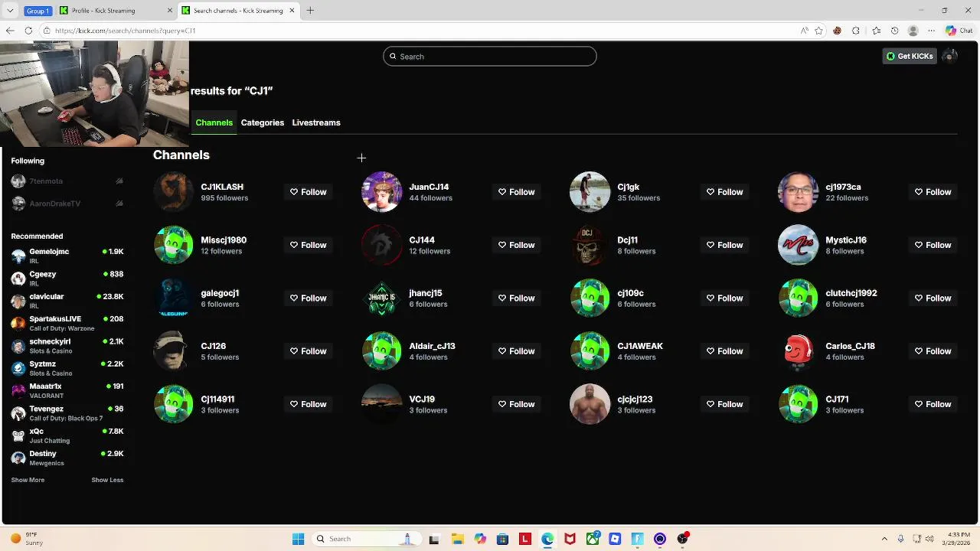Open Carlos_CJ18 red avatar
The width and height of the screenshot is (980, 551).
(x=799, y=351)
